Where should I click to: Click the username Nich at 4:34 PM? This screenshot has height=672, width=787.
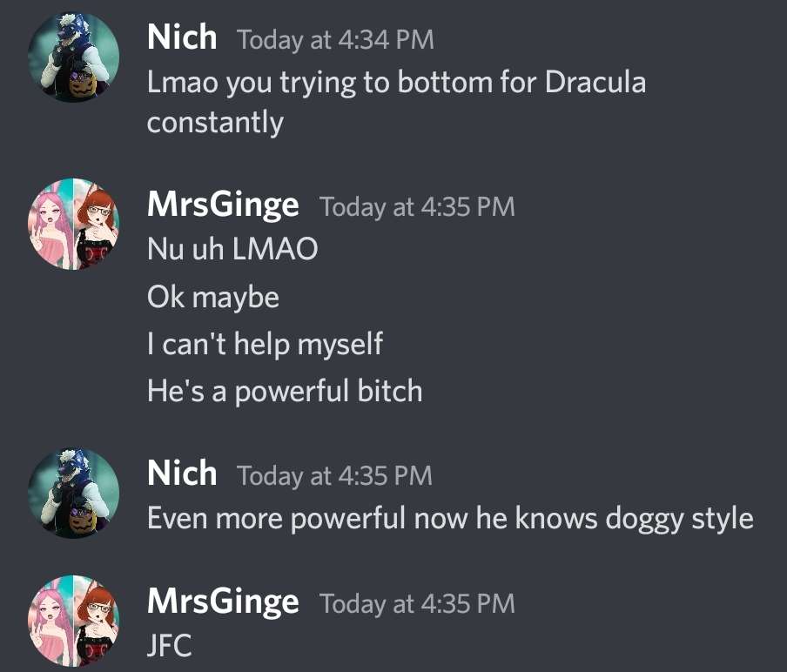tap(182, 37)
